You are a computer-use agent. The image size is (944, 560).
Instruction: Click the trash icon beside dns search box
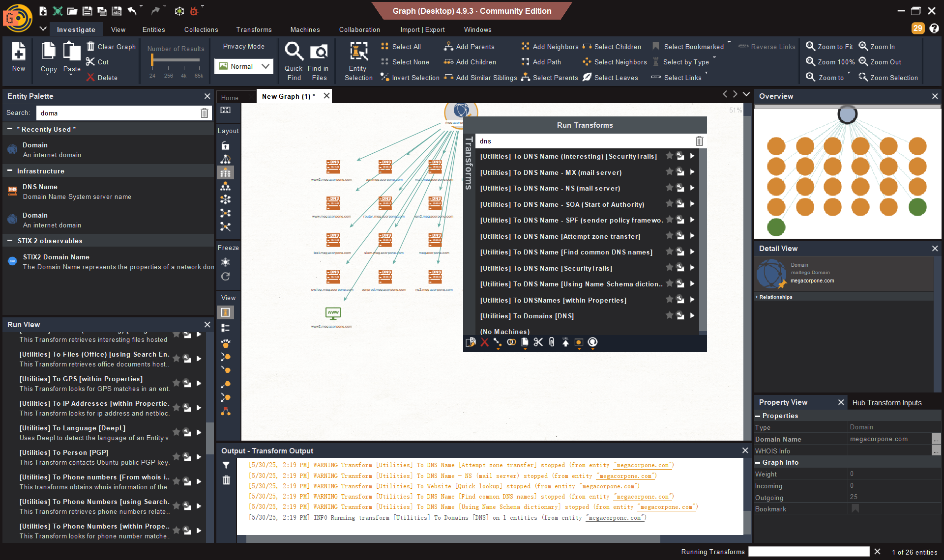pyautogui.click(x=699, y=141)
